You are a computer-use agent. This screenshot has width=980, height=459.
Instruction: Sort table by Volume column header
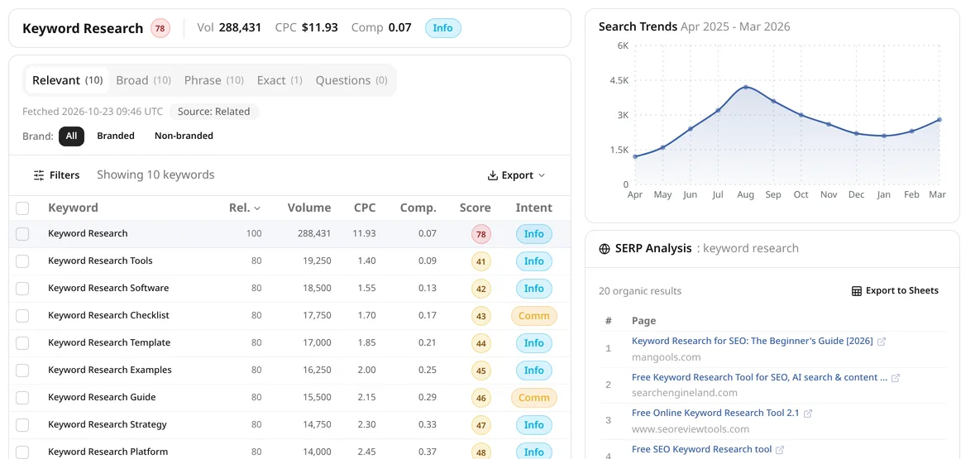308,208
